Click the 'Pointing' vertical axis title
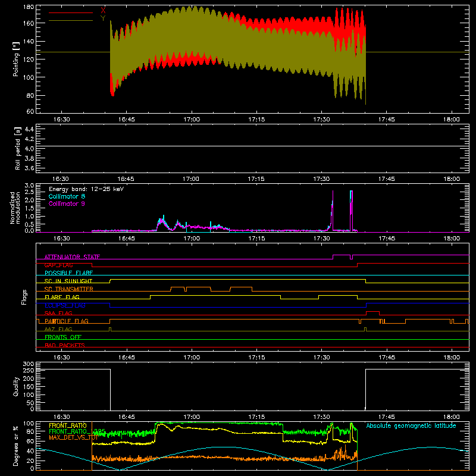The image size is (476, 476). pyautogui.click(x=16, y=59)
